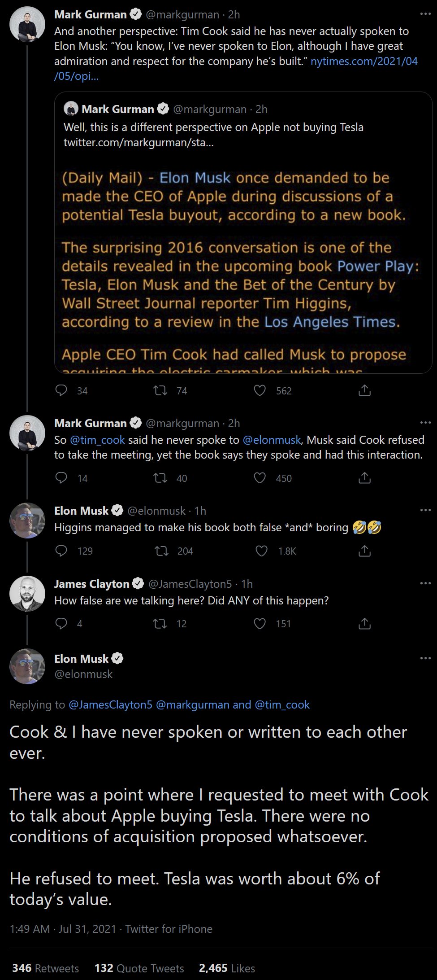
Task: Open James Clayton's profile picture
Action: 27,594
